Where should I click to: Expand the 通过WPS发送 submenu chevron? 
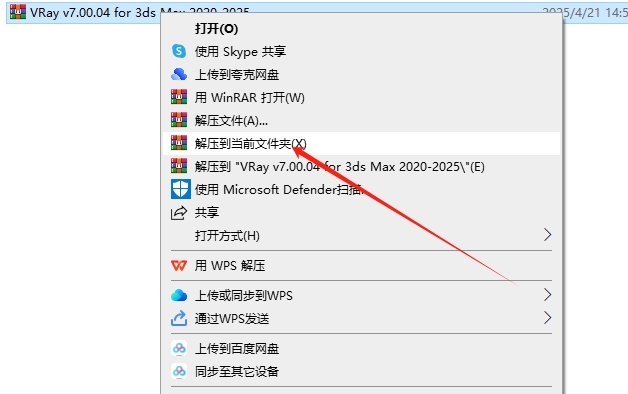click(x=547, y=318)
